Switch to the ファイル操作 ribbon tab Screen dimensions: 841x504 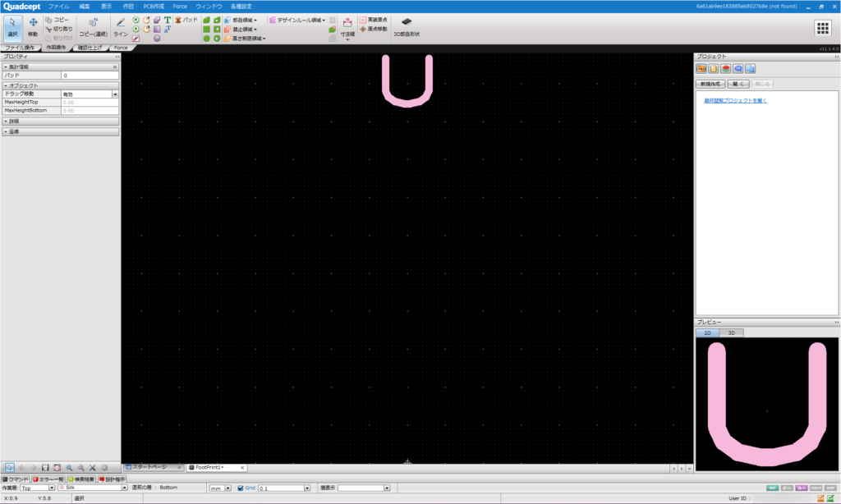(x=20, y=48)
